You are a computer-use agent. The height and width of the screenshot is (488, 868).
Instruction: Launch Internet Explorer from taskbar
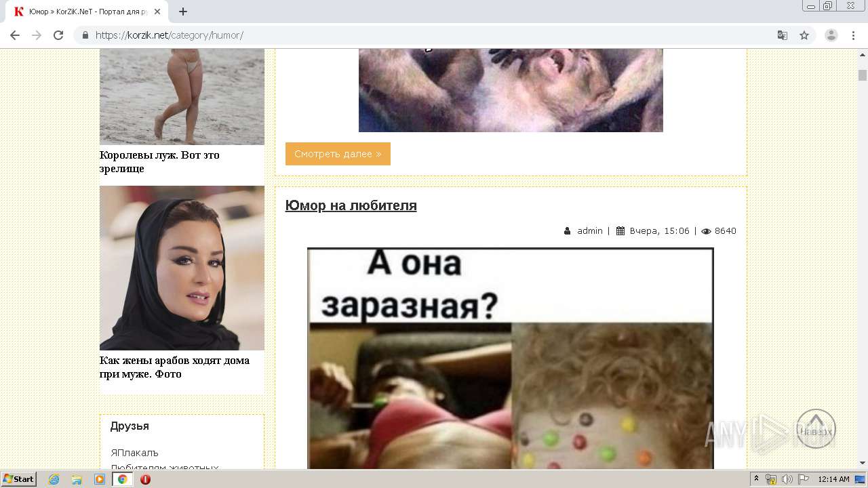tap(54, 479)
